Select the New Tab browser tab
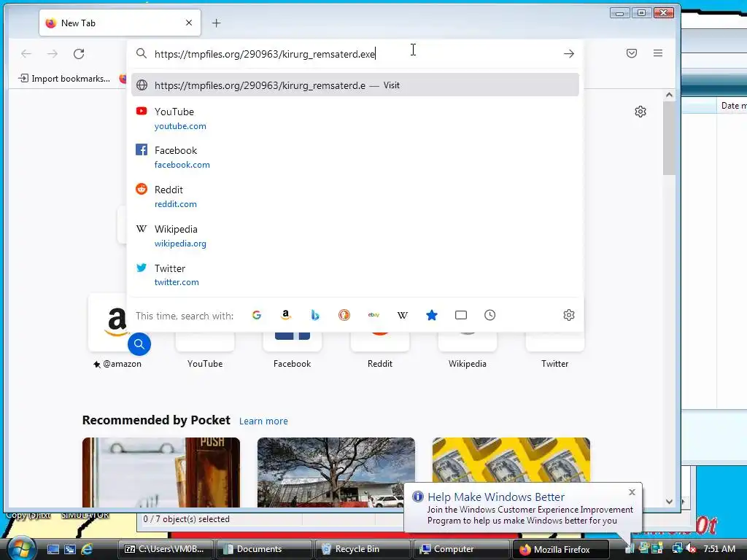This screenshot has width=747, height=560. (x=120, y=23)
